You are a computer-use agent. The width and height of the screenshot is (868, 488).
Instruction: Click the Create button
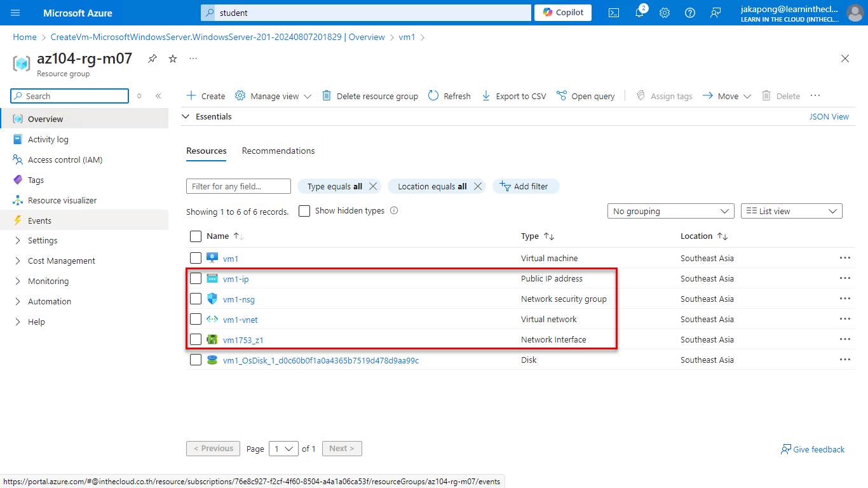coord(206,96)
